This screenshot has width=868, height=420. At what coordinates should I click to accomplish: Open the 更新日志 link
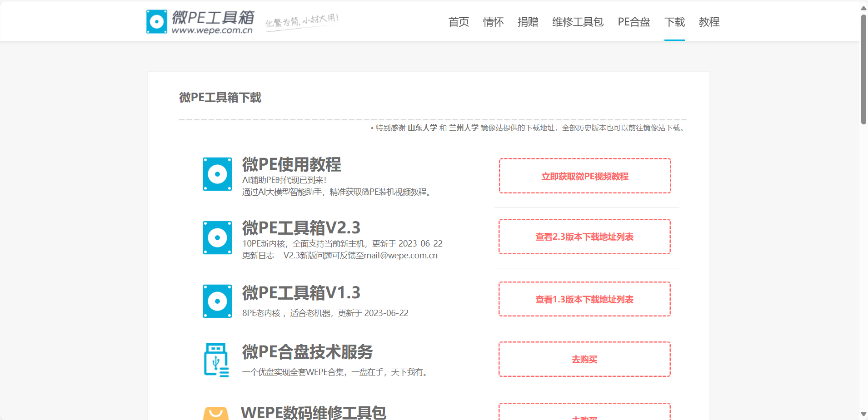coord(258,256)
